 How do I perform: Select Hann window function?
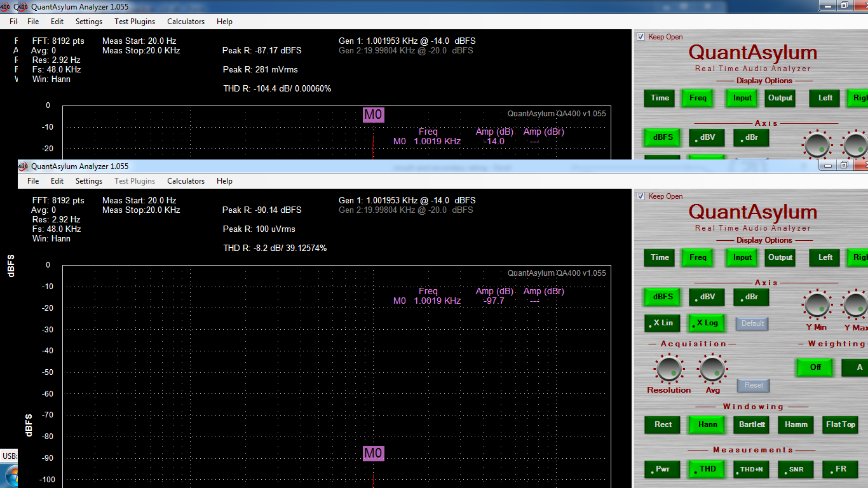pos(707,424)
